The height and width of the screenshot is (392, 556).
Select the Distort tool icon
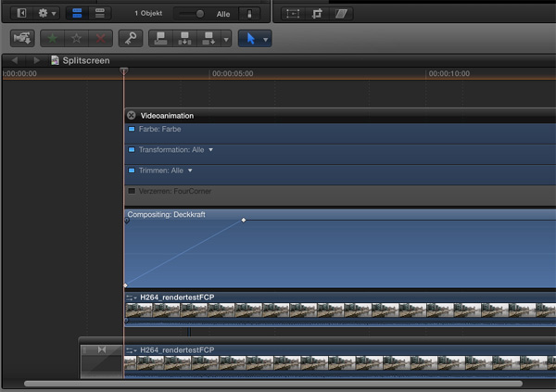(x=341, y=14)
